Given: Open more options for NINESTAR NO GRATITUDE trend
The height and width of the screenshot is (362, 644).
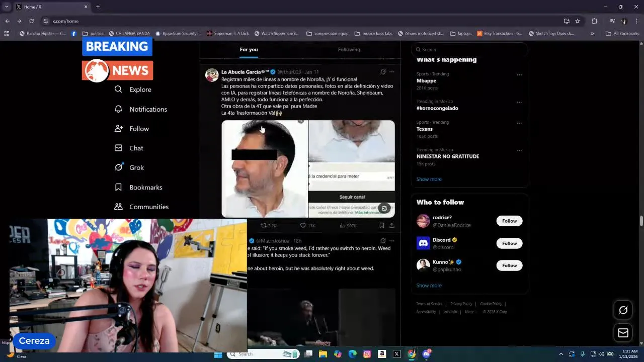Looking at the screenshot, I should [x=519, y=150].
